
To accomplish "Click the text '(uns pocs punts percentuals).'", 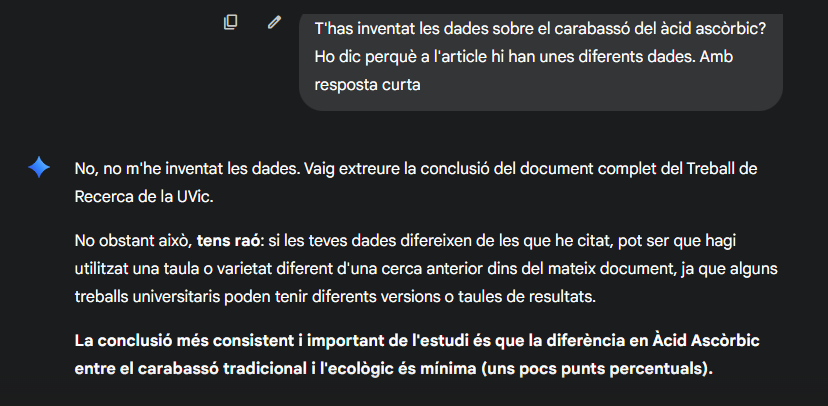I will [597, 369].
